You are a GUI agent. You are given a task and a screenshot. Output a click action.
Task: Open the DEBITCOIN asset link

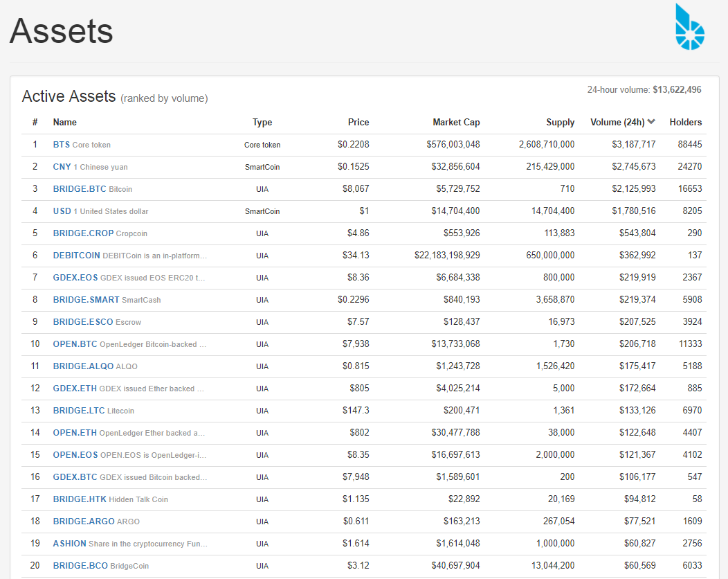click(77, 256)
